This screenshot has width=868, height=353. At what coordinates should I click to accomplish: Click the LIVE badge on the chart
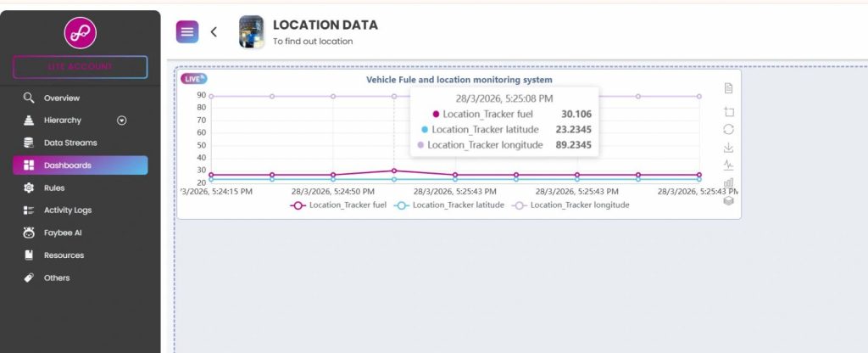click(x=194, y=79)
